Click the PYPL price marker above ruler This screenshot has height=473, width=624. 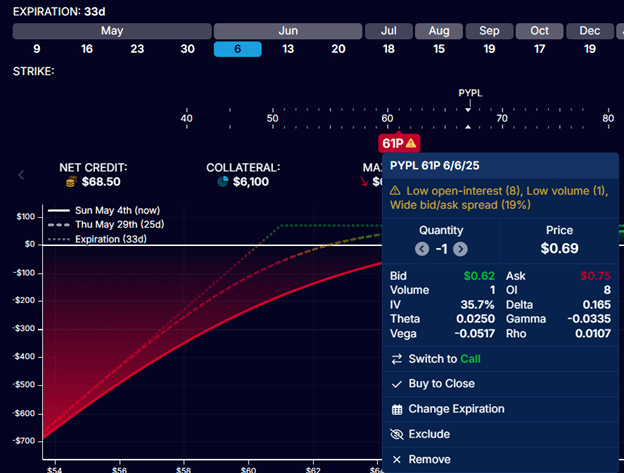click(x=470, y=93)
